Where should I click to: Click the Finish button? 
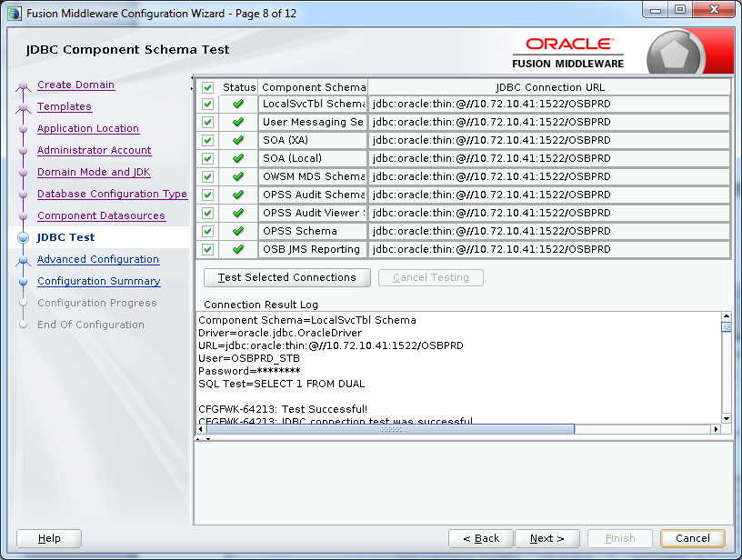[x=620, y=538]
